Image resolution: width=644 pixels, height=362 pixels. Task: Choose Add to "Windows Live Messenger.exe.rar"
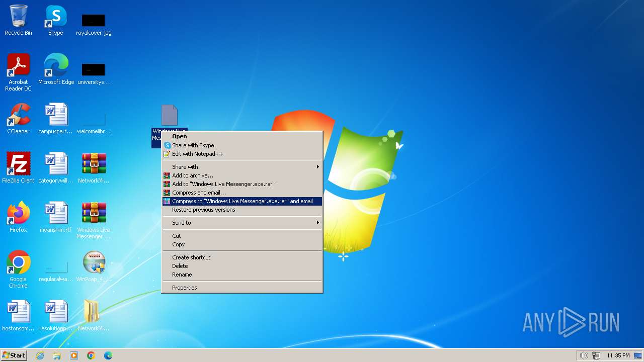(x=242, y=184)
